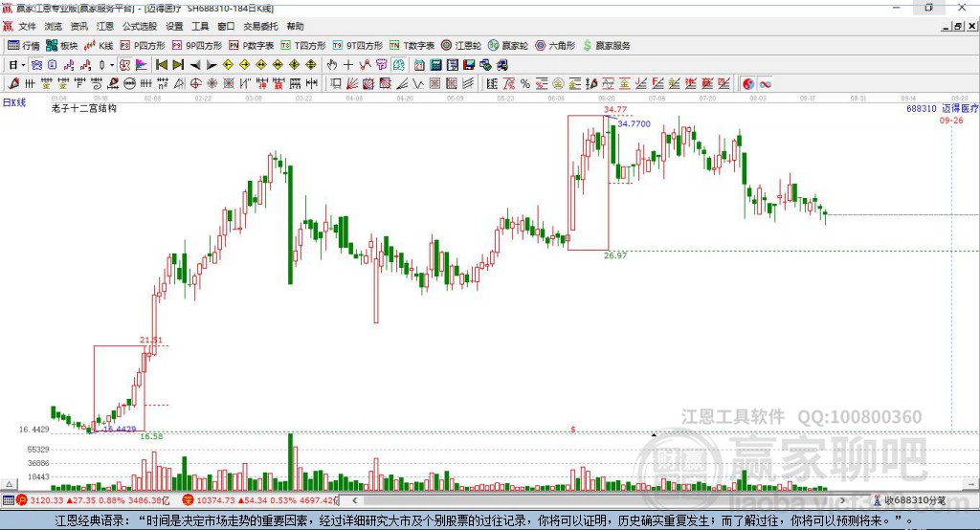Click the 深 index 10374.73 status entry
This screenshot has height=530, width=980.
[x=259, y=500]
